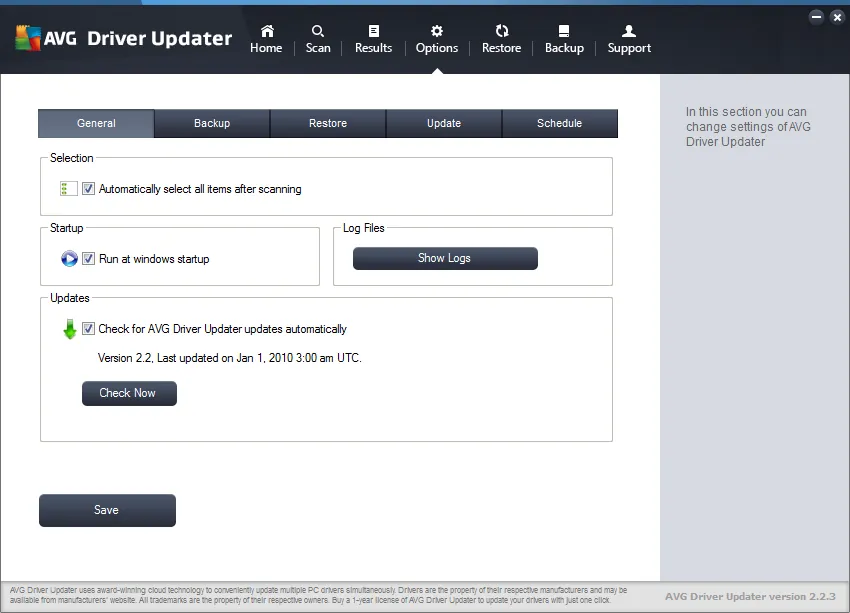Screen dimensions: 850x613
Task: Click the green download arrow icon
Action: 69,329
